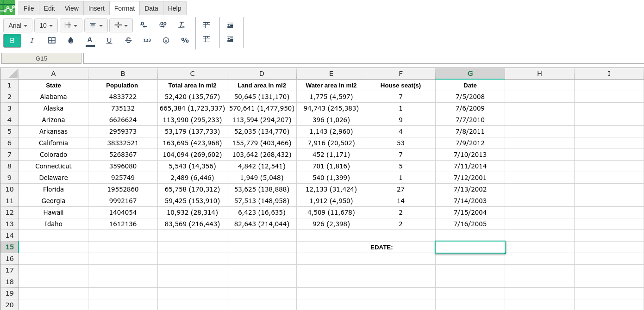Toggle Bold formatting off
This screenshot has width=644, height=310.
click(x=12, y=41)
